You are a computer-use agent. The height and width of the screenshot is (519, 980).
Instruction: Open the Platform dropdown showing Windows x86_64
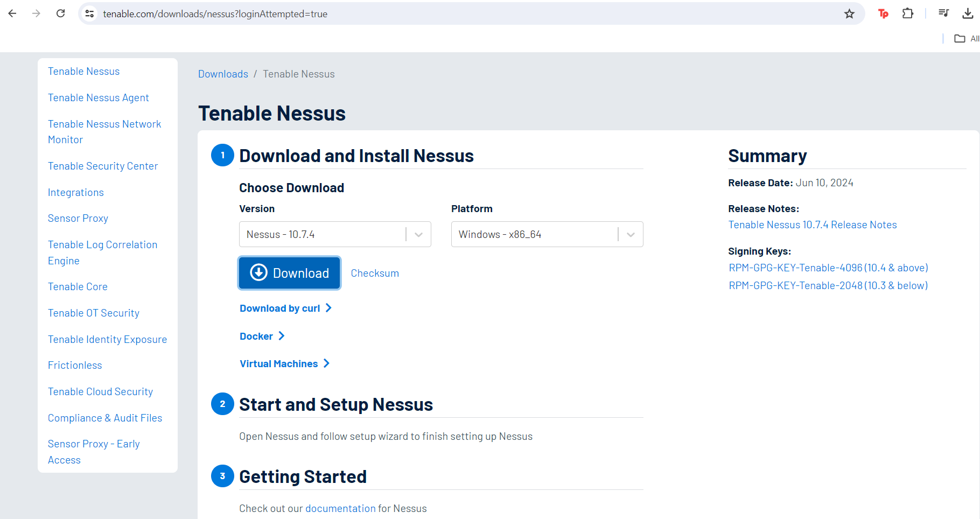pyautogui.click(x=547, y=234)
